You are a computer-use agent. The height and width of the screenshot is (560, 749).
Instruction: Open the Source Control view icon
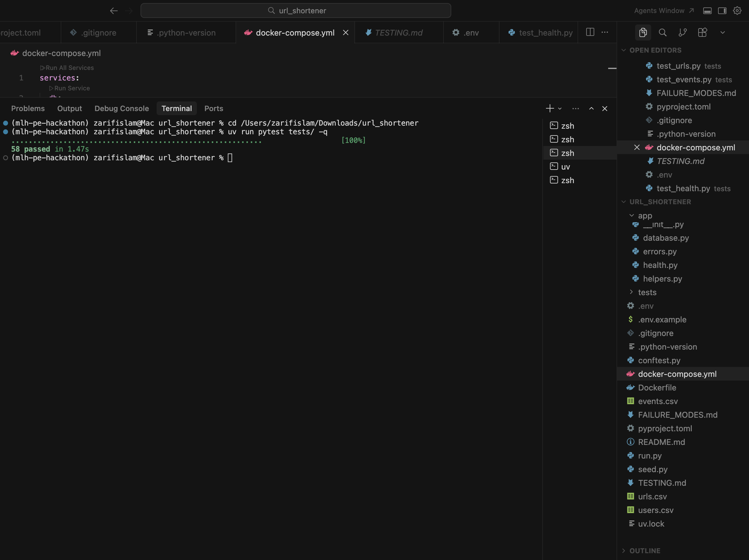[683, 32]
